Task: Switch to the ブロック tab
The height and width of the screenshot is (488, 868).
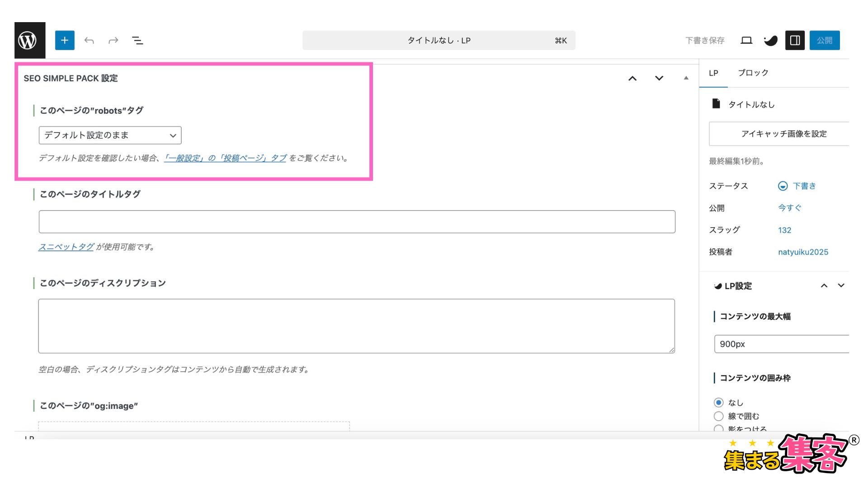Action: click(x=753, y=73)
